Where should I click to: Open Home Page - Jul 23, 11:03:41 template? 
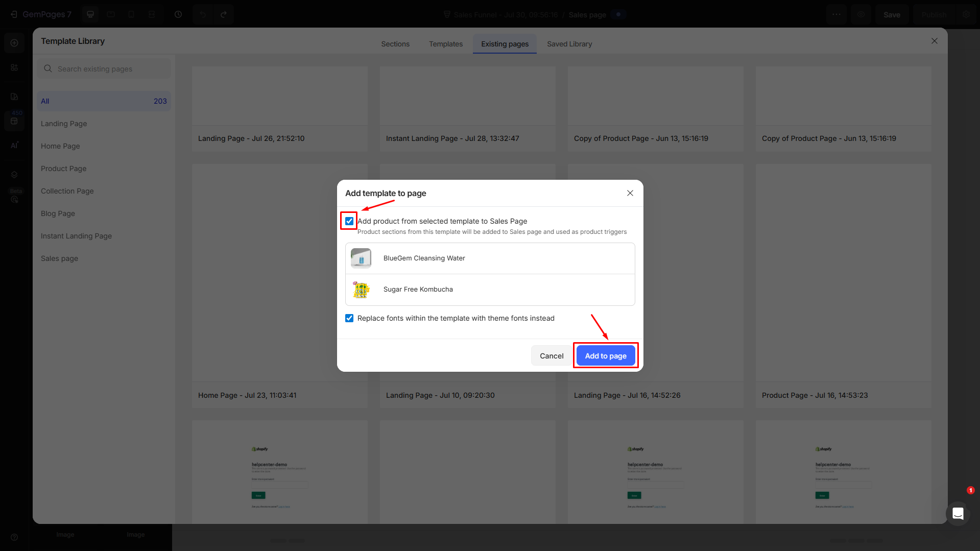280,286
